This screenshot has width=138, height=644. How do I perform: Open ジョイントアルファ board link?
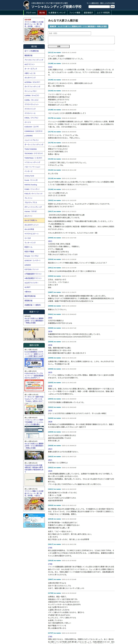click(x=34, y=140)
